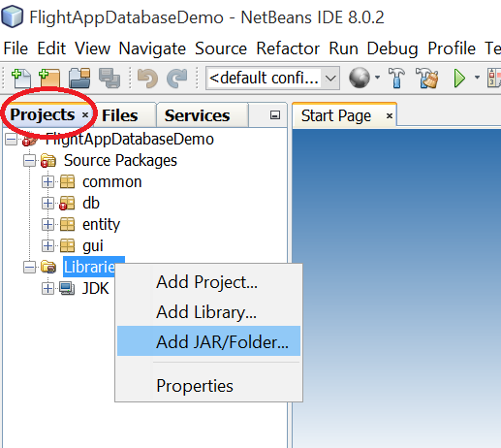This screenshot has width=501, height=448.
Task: Select the FlightAppDatabaseDemo project label
Action: coord(129,140)
